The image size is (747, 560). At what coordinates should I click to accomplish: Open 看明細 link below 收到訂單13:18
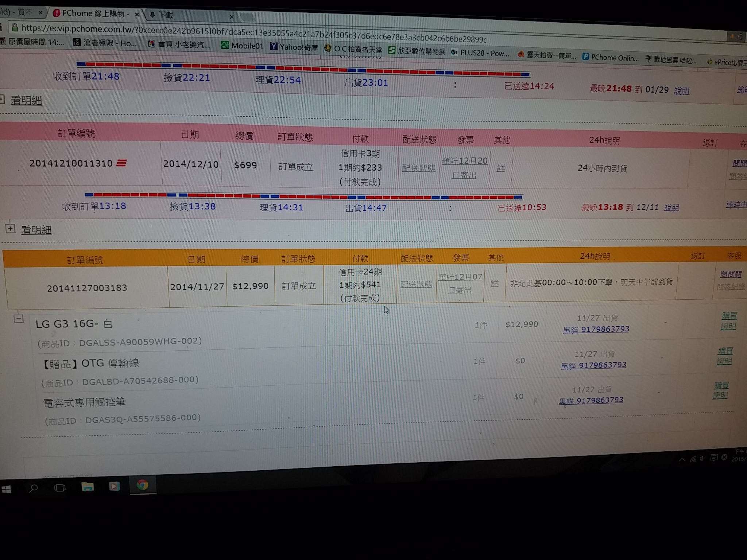(x=36, y=230)
